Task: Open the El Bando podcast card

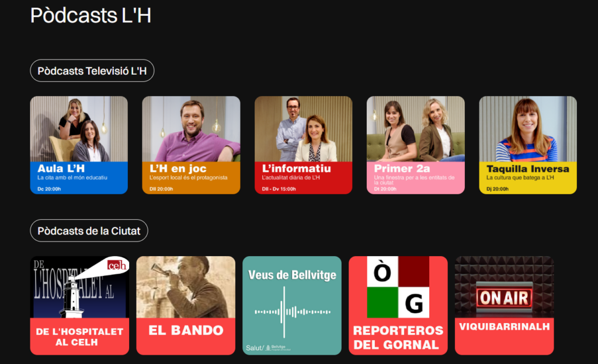Action: tap(186, 305)
